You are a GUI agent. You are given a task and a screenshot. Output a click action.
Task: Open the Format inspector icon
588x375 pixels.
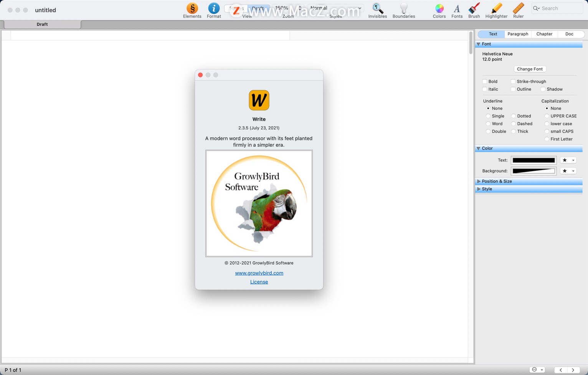[214, 8]
